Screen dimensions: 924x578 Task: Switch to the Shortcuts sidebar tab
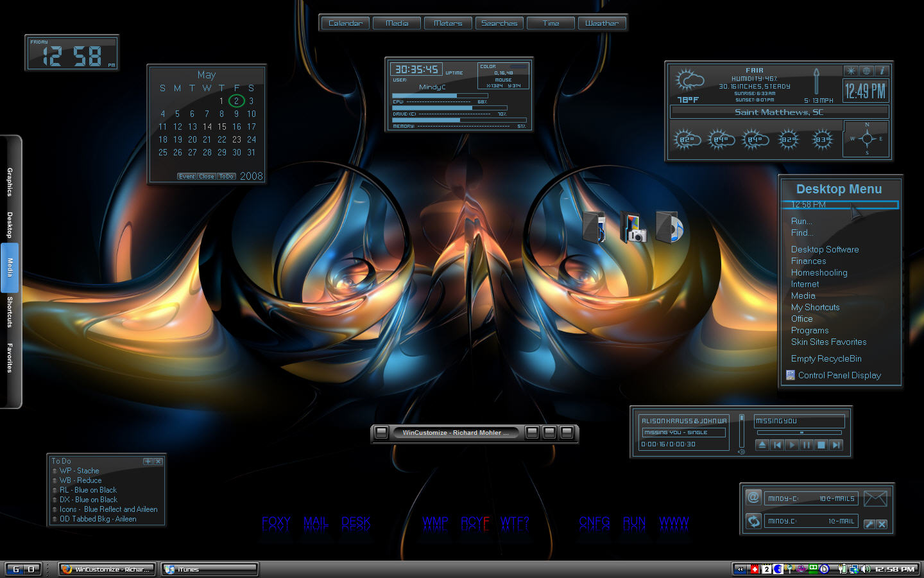point(10,312)
